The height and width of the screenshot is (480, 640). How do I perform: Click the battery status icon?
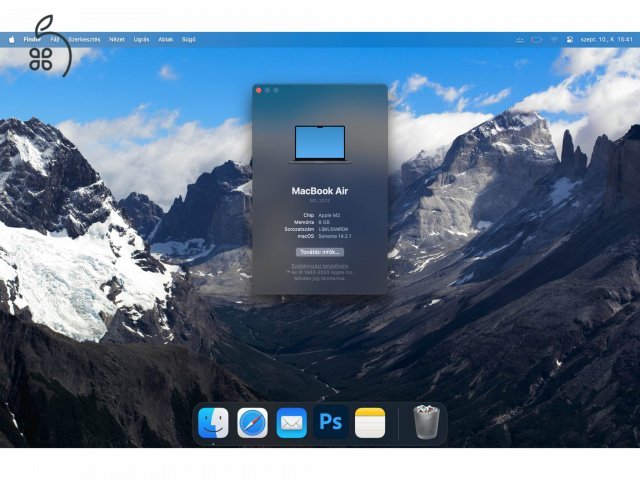click(536, 40)
